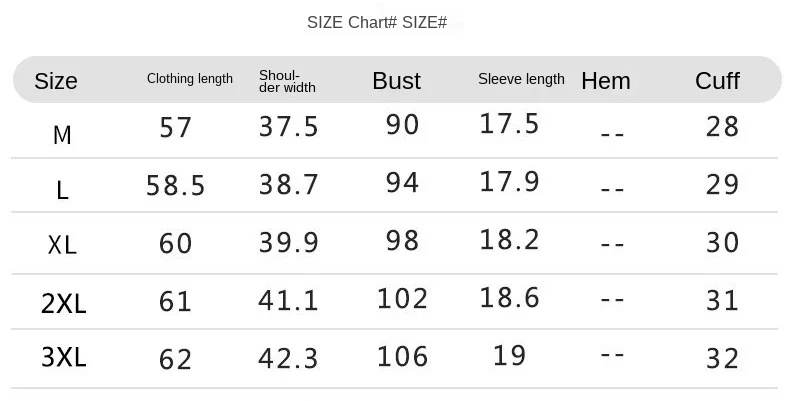Click shoulder width value 41.1

[288, 301]
